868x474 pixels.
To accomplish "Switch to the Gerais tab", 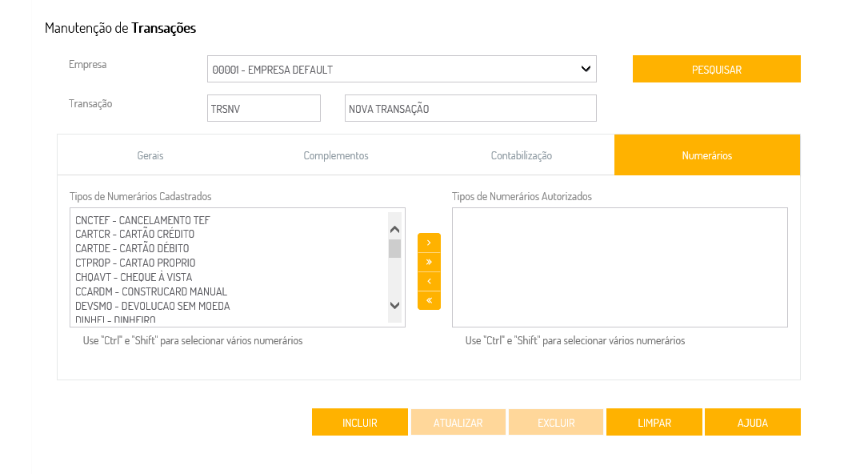I will pyautogui.click(x=150, y=155).
